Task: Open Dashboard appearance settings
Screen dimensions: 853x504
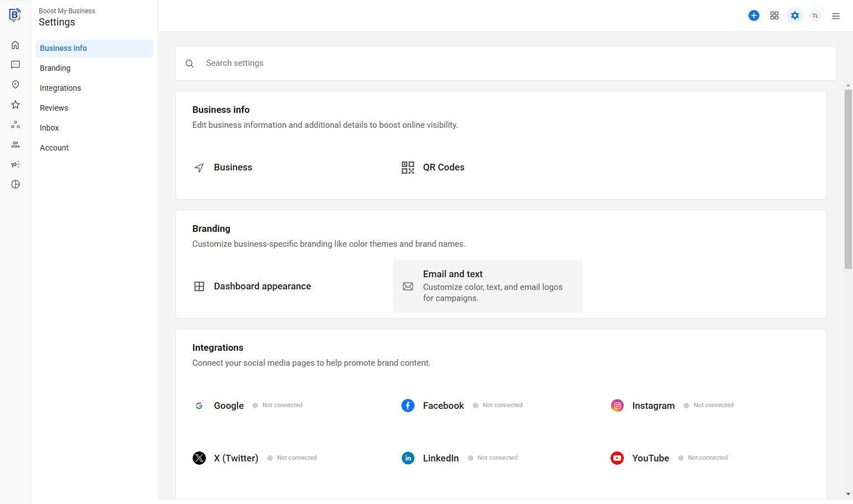Action: click(262, 286)
